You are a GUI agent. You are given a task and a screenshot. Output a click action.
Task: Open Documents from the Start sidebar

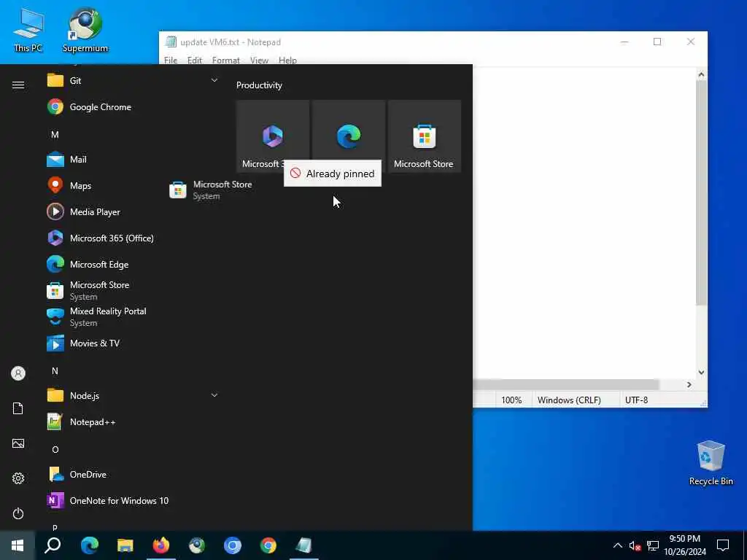pyautogui.click(x=18, y=408)
